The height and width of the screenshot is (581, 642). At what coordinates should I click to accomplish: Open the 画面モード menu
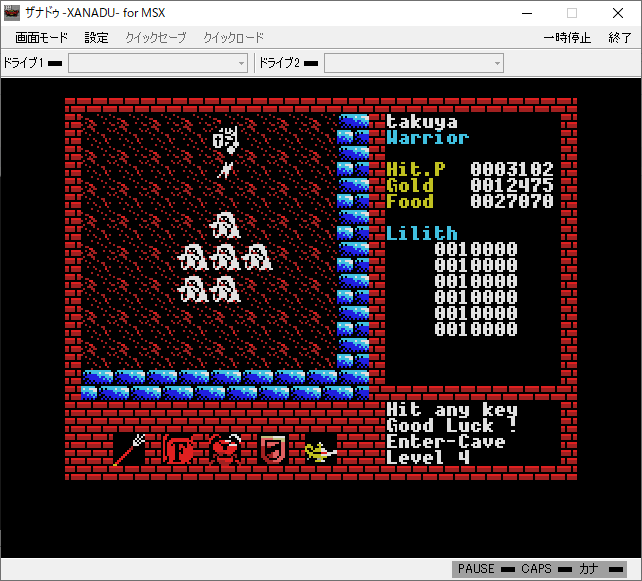[41, 38]
